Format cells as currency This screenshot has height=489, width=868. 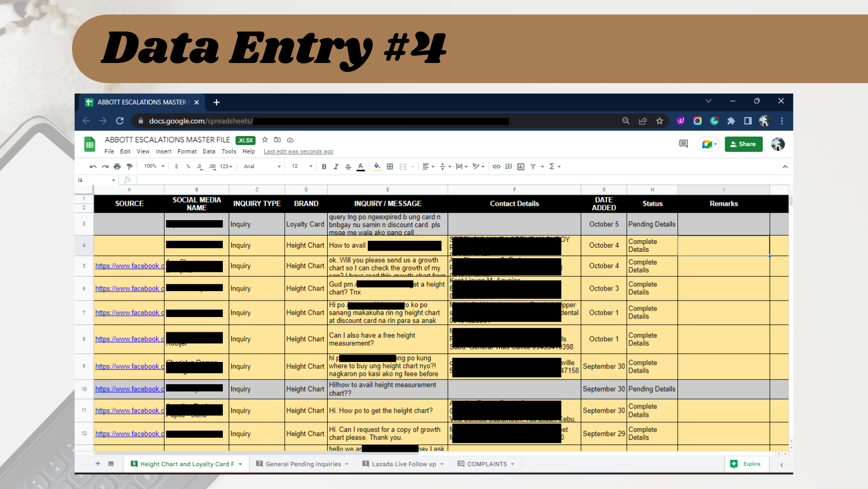[176, 167]
